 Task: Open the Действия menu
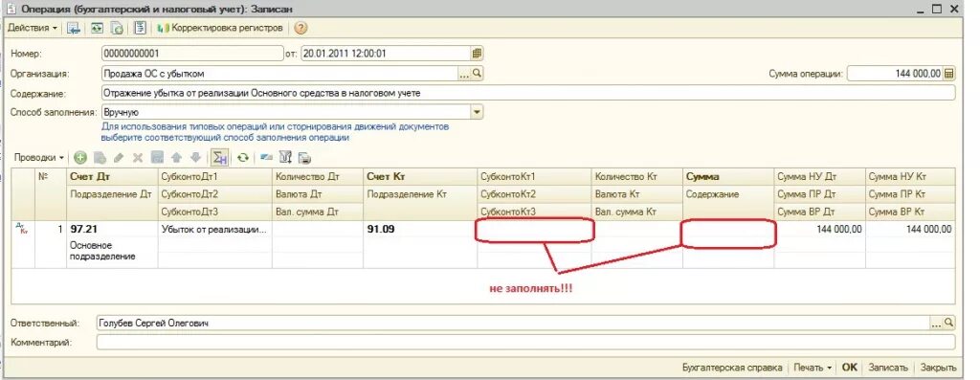click(32, 28)
